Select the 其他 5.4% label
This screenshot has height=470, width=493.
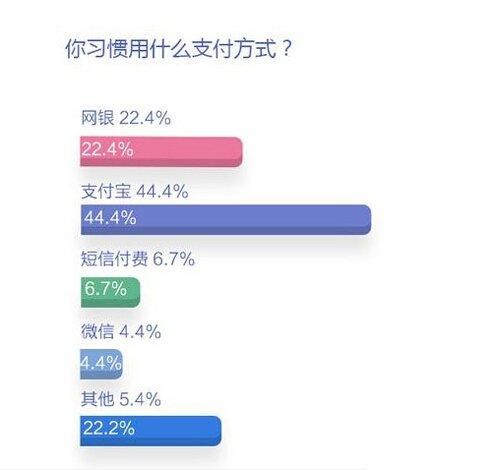click(x=121, y=399)
